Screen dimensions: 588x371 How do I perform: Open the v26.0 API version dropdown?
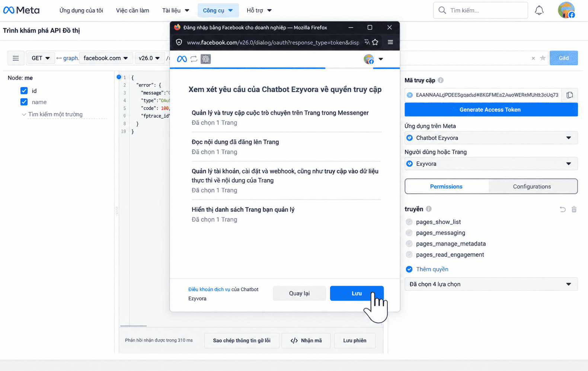tap(149, 58)
